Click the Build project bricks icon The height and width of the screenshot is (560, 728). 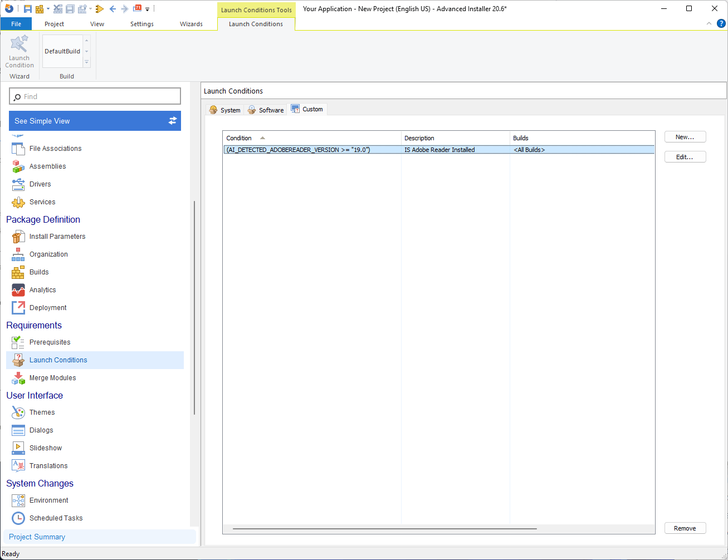[x=40, y=9]
